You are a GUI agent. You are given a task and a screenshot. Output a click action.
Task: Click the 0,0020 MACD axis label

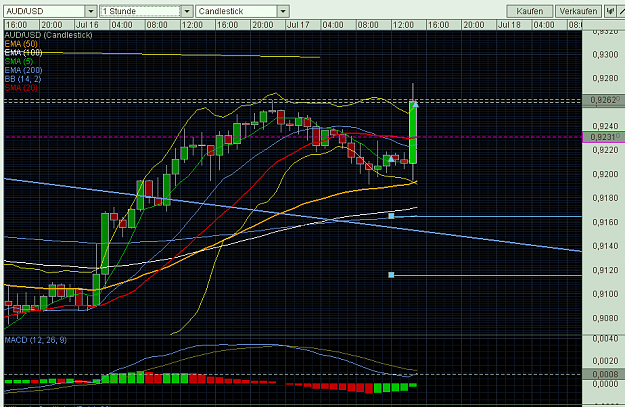[x=605, y=361]
